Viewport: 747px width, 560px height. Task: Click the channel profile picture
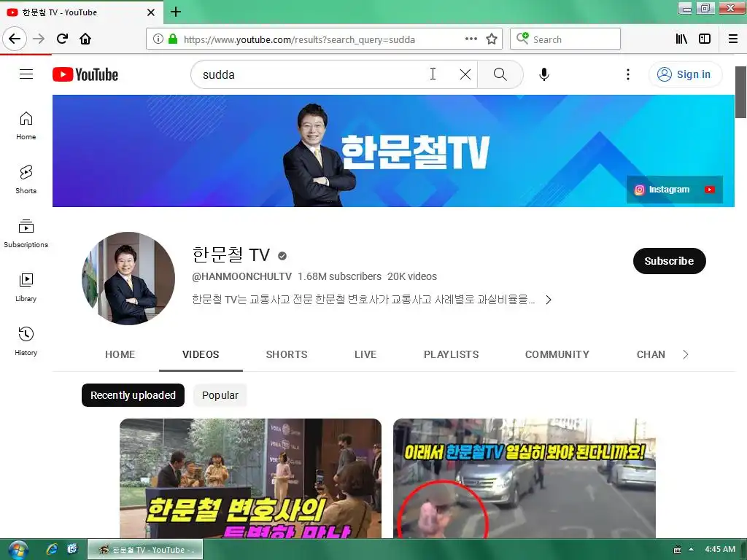(128, 279)
